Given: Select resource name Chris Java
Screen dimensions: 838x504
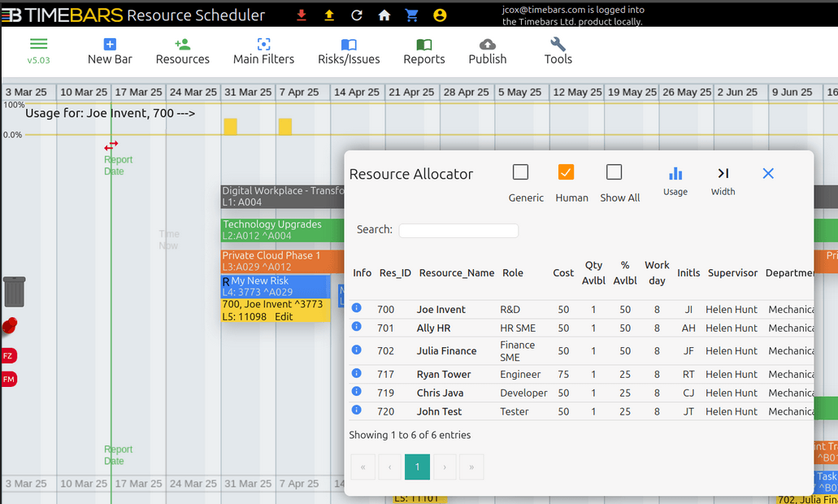Looking at the screenshot, I should click(440, 393).
